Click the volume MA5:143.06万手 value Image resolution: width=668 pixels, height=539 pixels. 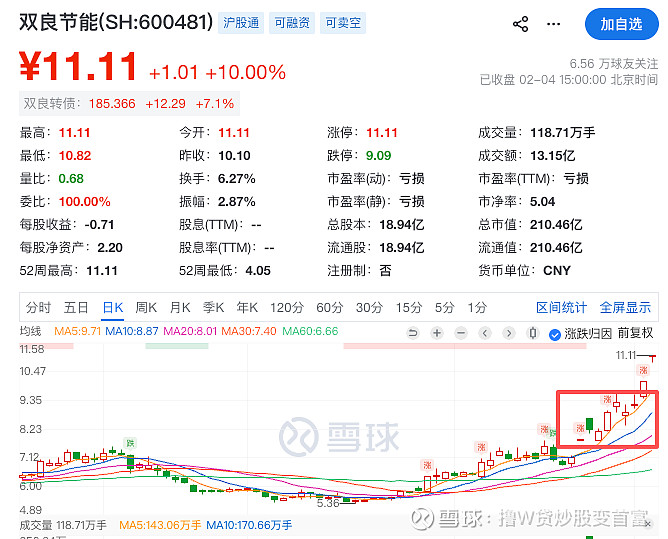[160, 525]
